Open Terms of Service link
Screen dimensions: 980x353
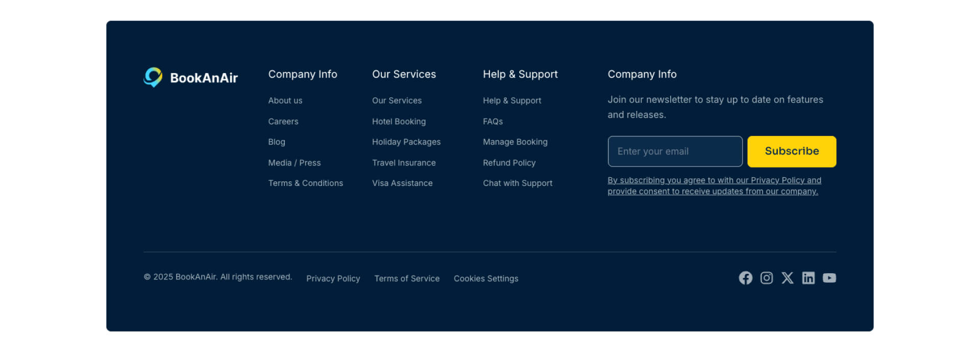(407, 279)
